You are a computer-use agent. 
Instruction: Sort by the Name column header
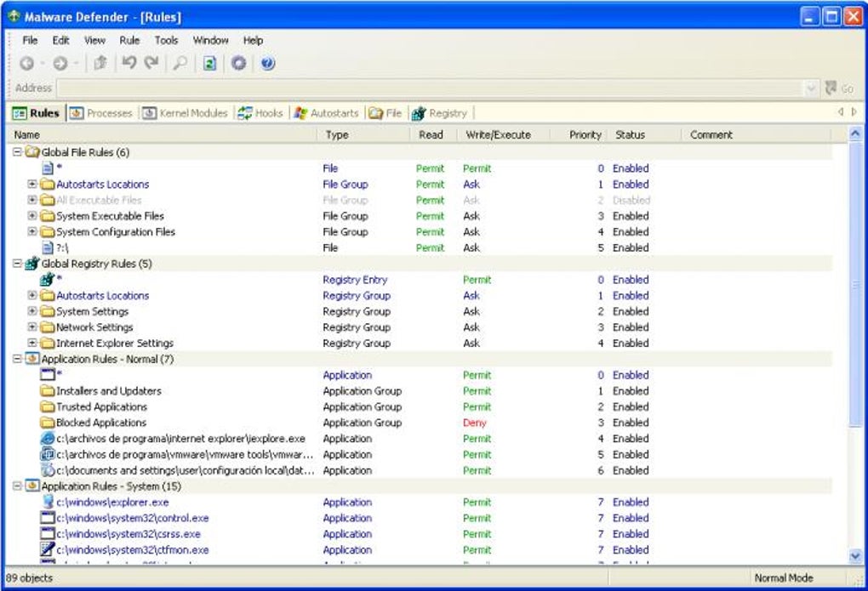click(163, 134)
